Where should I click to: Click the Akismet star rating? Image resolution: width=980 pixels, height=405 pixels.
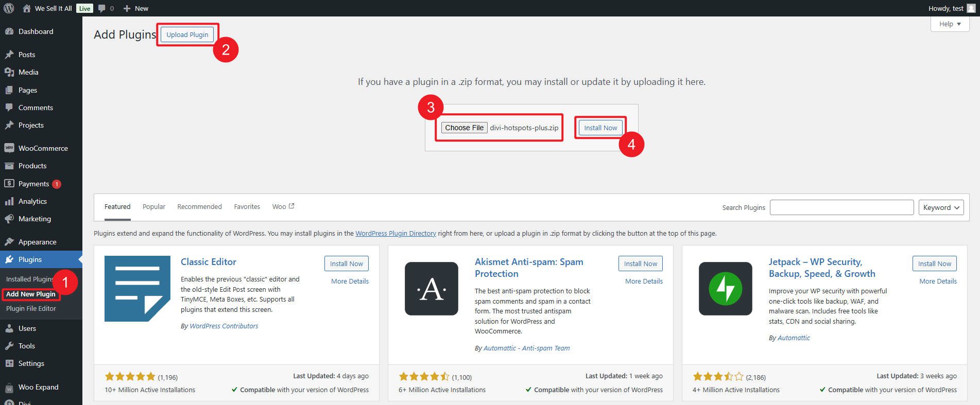tap(424, 377)
